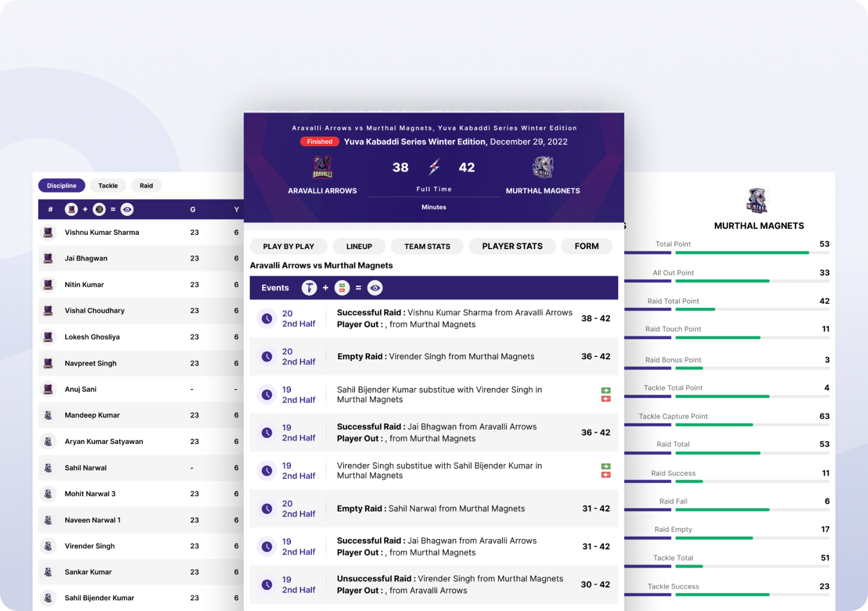Click the raid icon in Events header
The image size is (868, 611).
point(309,288)
